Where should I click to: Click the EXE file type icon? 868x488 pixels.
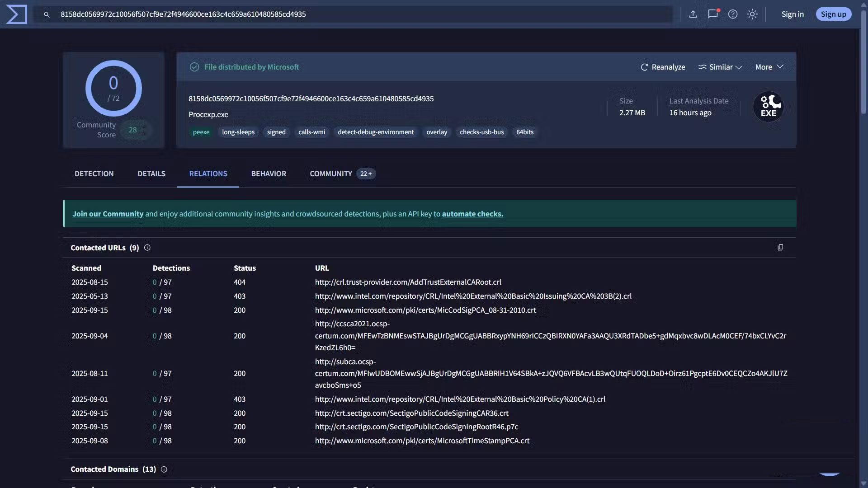[x=768, y=107]
